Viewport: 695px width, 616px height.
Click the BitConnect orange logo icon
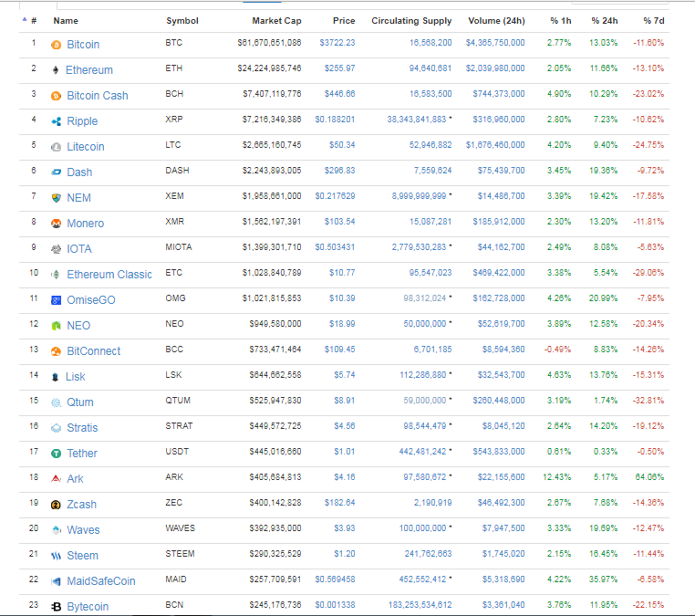pos(56,351)
